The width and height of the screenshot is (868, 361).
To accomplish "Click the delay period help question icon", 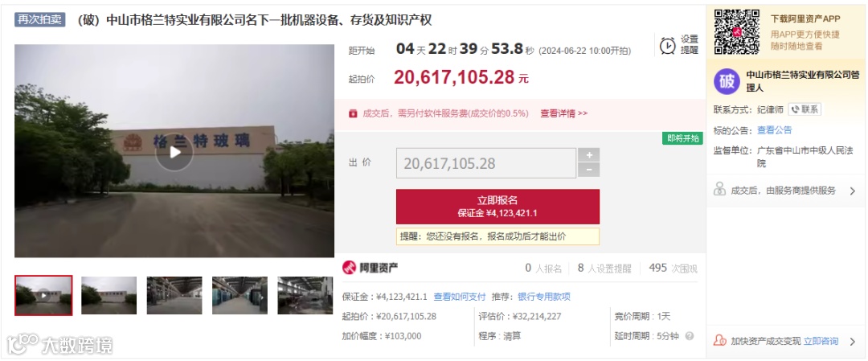I will pyautogui.click(x=690, y=336).
